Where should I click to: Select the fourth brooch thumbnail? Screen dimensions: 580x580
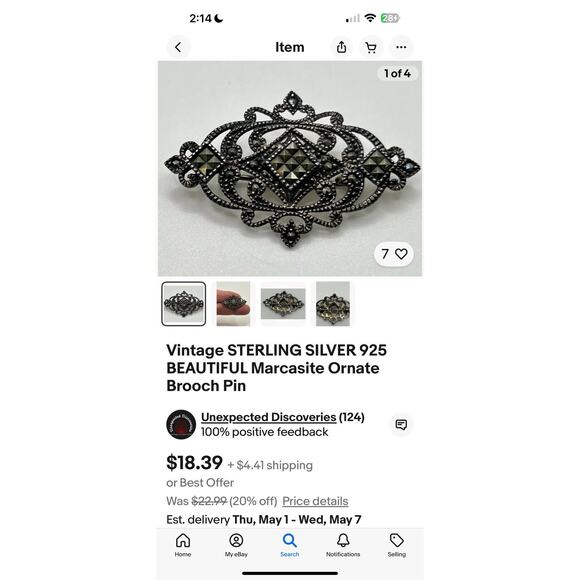tap(333, 304)
